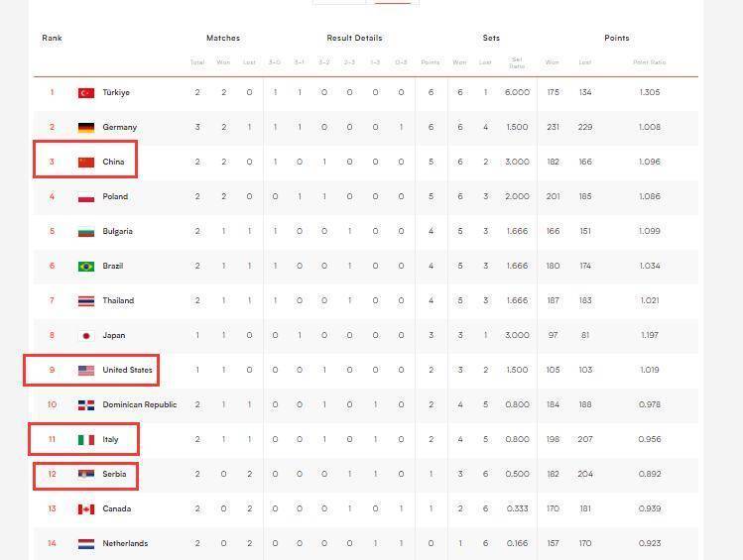743x560 pixels.
Task: Select the Set Ratio column header
Action: coord(517,62)
